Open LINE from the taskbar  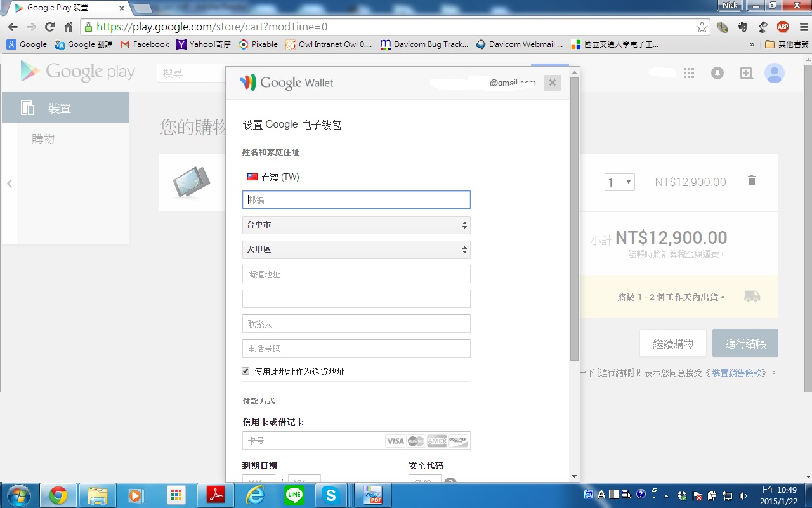[294, 495]
